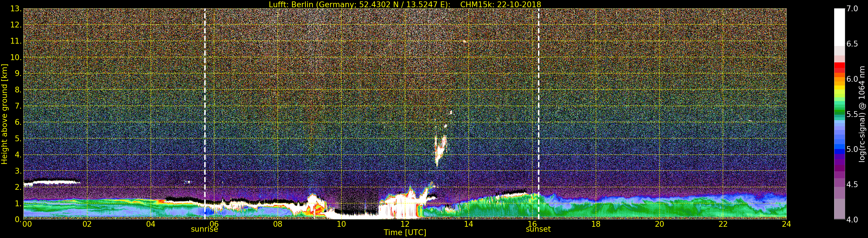The width and height of the screenshot is (868, 238).
Task: Click the 'sunset' label below the time axis
Action: coord(538,229)
